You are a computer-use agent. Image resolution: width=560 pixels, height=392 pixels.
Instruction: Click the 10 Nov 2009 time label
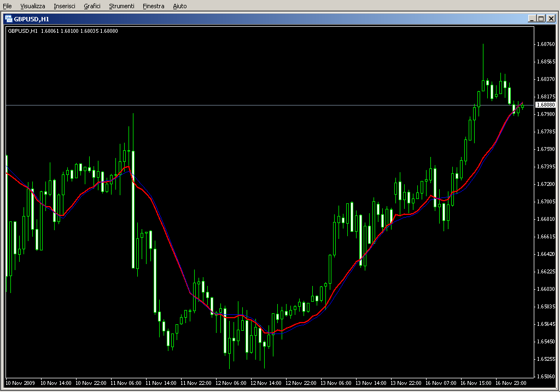20,383
